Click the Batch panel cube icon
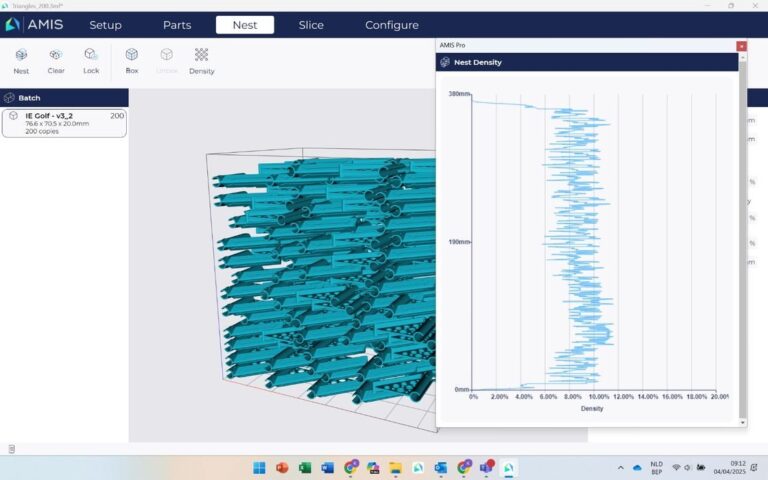 (9, 98)
